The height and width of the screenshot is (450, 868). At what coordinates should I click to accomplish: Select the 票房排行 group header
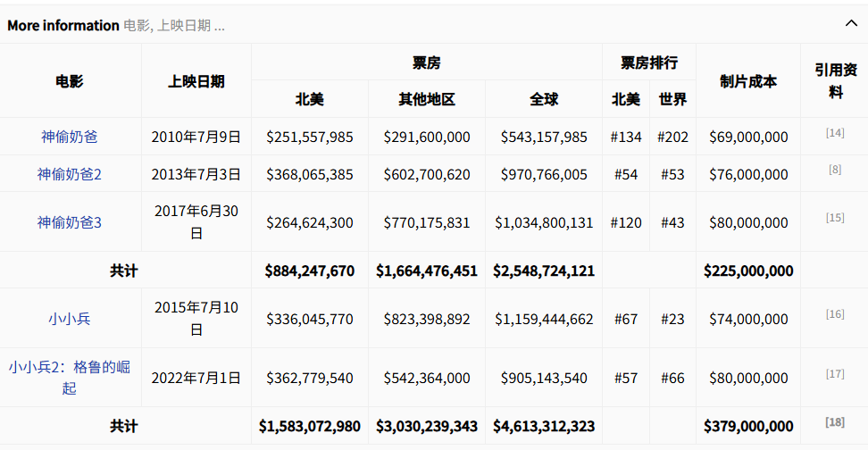tap(649, 62)
